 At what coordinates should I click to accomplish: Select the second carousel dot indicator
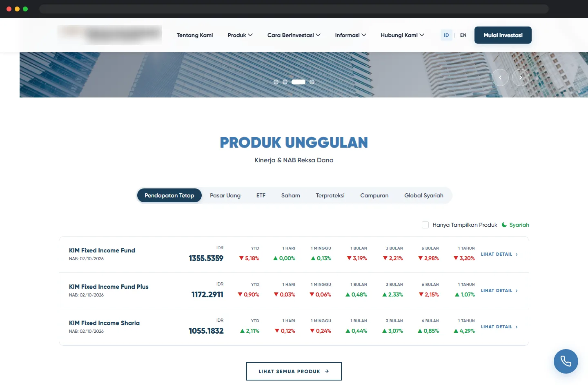pos(285,82)
